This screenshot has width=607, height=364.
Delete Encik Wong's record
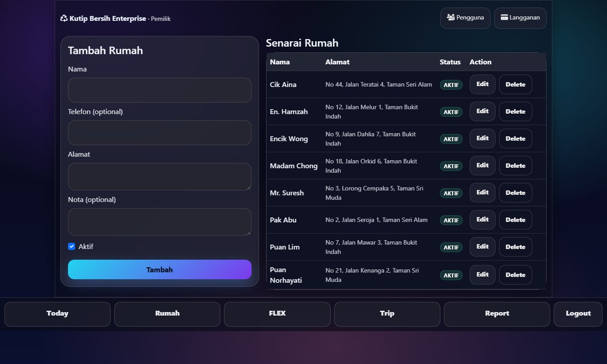(515, 138)
